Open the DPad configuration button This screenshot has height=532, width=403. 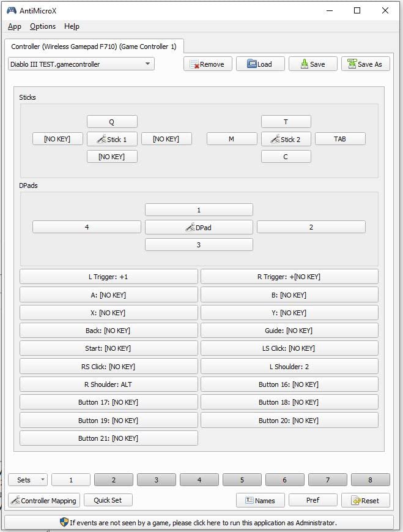pyautogui.click(x=199, y=227)
